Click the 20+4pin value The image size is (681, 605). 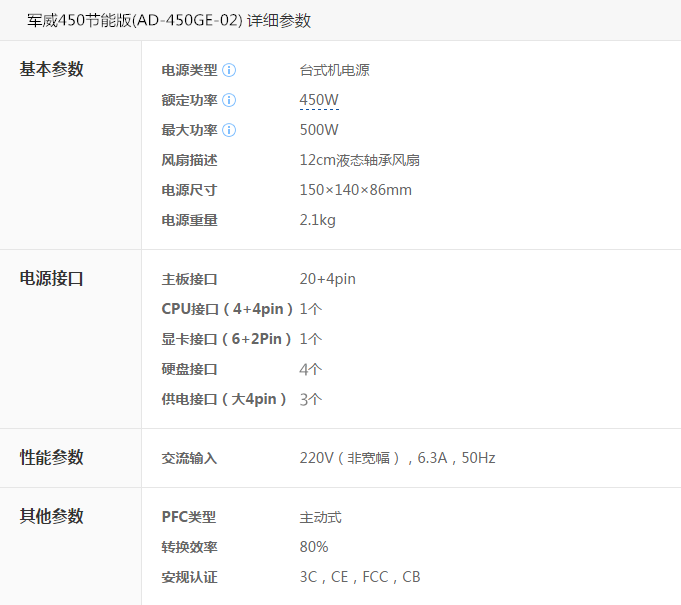click(x=327, y=279)
